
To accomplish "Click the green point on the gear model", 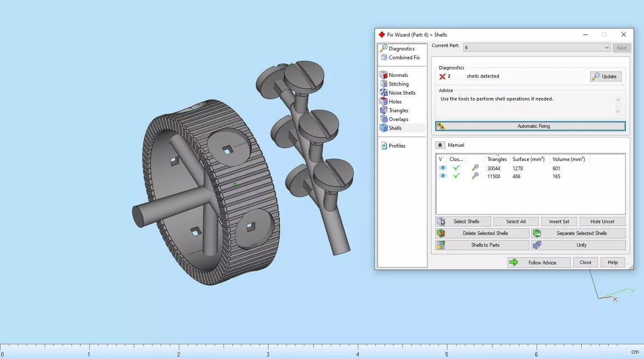I will coord(235,185).
